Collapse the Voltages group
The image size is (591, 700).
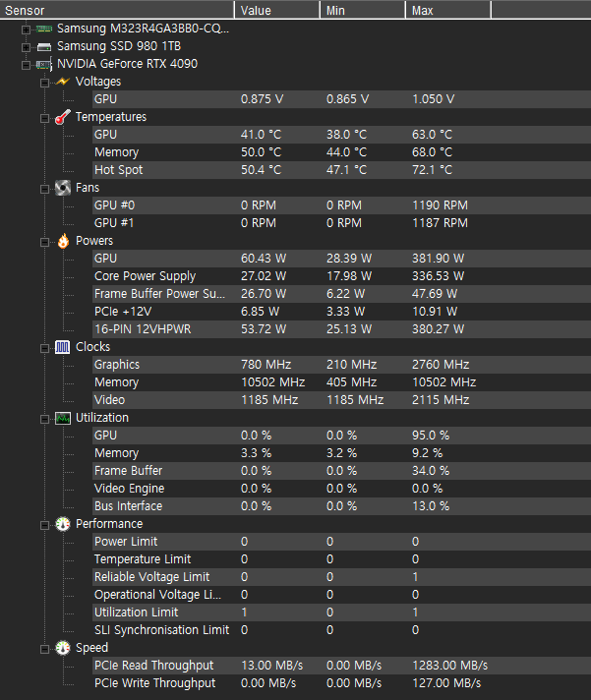click(x=44, y=83)
